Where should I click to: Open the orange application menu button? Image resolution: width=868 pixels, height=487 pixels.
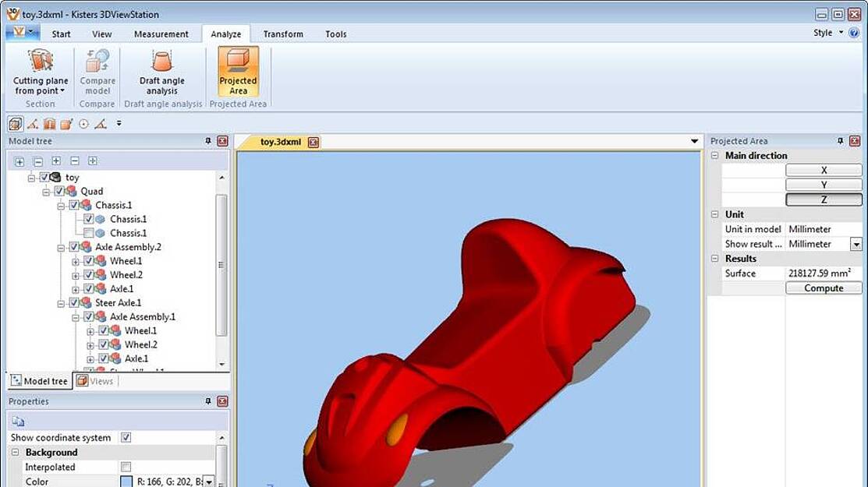[x=22, y=33]
